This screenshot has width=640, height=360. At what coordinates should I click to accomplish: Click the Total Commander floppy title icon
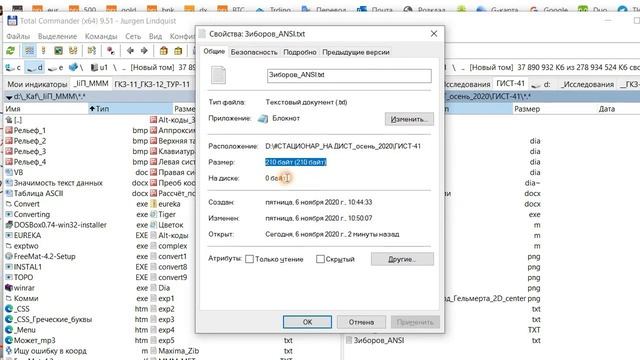point(12,21)
